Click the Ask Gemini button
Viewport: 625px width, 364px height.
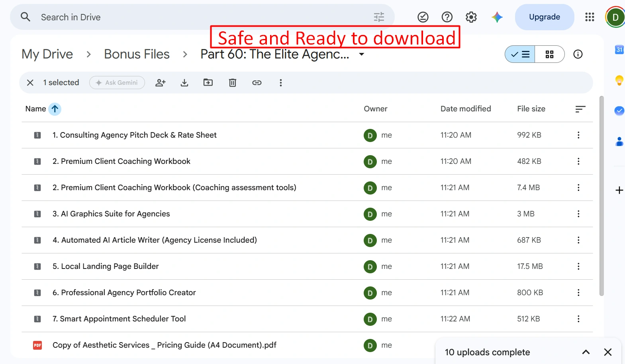pos(117,83)
